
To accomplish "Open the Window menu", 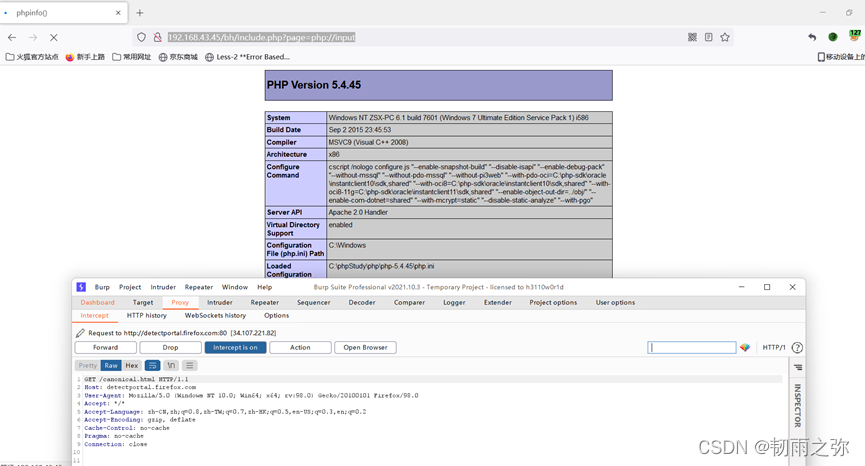I will tap(235, 287).
